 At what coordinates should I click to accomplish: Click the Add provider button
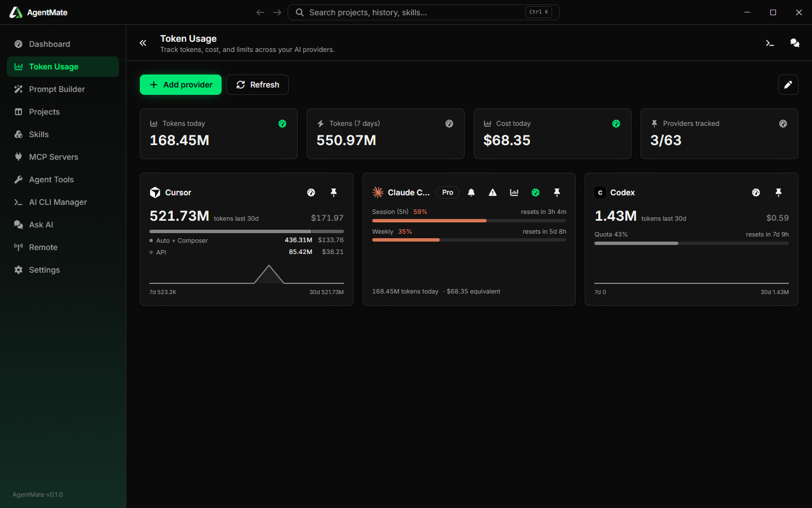point(180,85)
